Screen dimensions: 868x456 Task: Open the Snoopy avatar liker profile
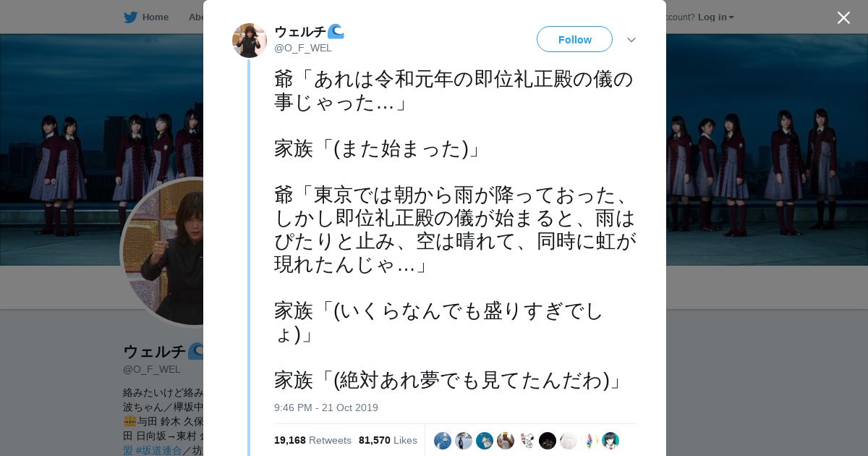527,441
